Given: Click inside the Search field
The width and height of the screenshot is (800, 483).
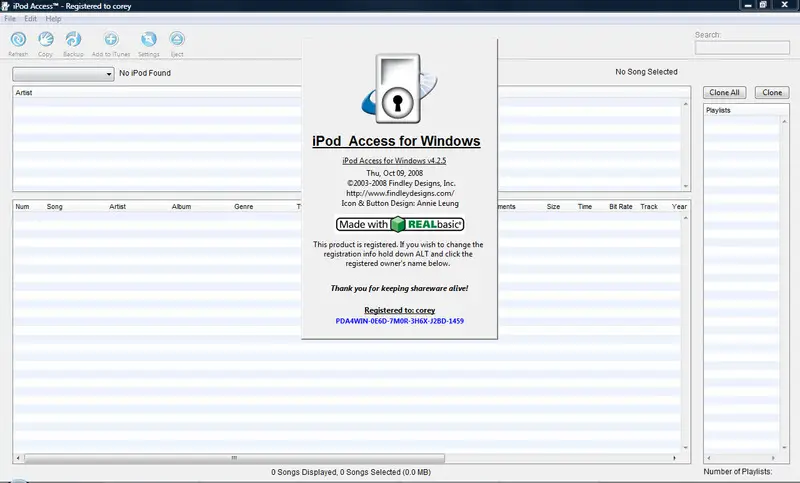Looking at the screenshot, I should pos(742,47).
